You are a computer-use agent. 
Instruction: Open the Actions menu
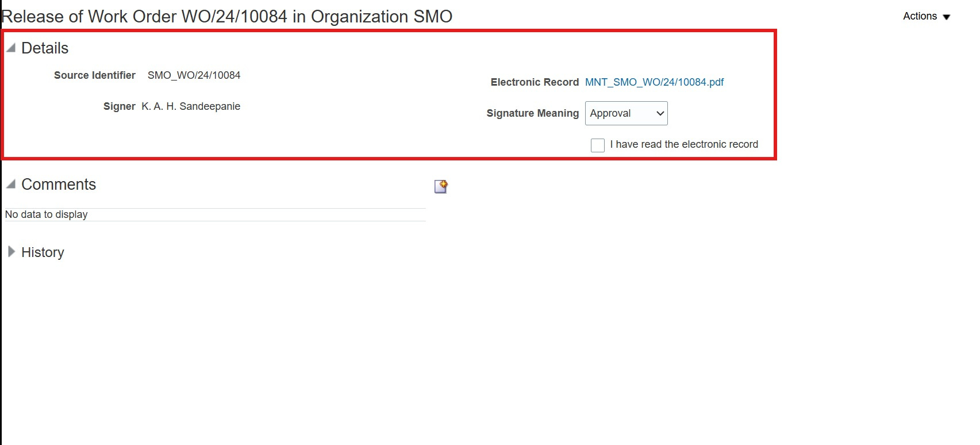pyautogui.click(x=920, y=16)
